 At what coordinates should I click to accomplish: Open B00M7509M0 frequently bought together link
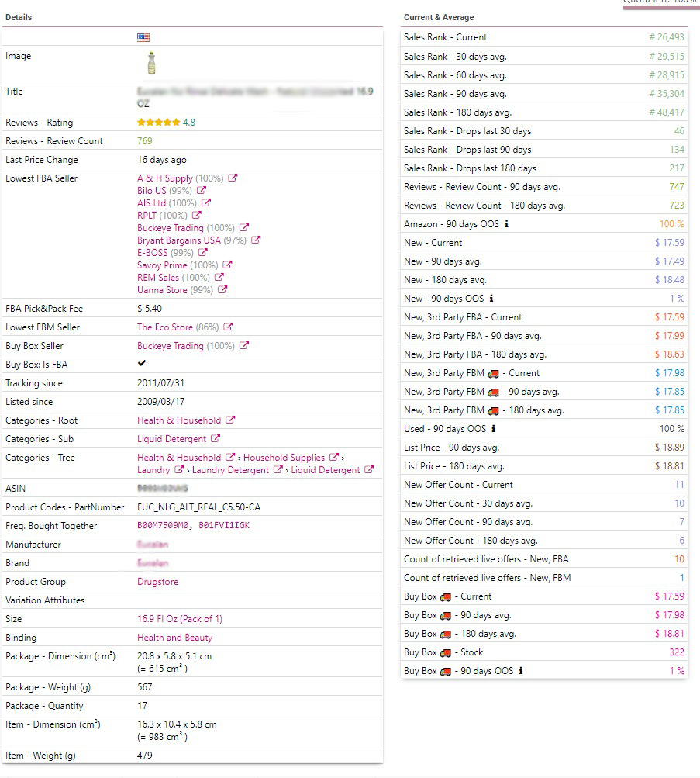point(163,525)
